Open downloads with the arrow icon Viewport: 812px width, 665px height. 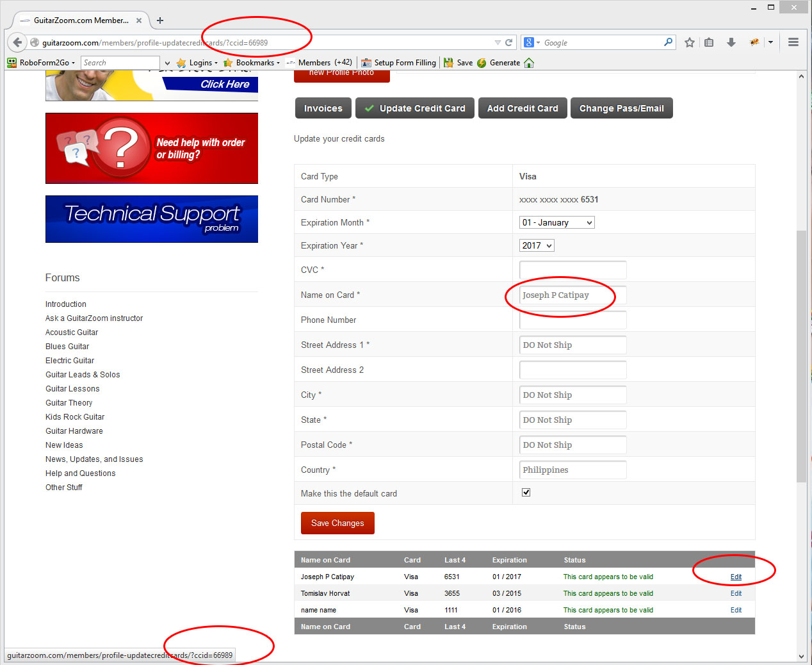click(731, 42)
